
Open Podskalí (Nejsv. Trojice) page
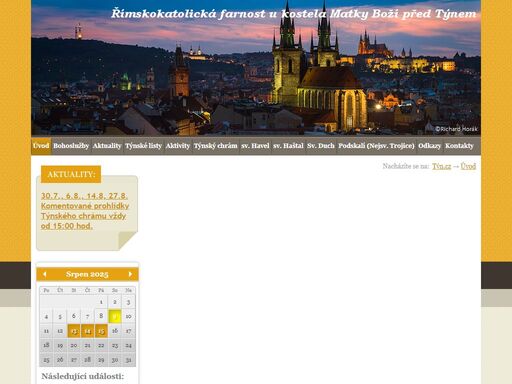point(376,146)
